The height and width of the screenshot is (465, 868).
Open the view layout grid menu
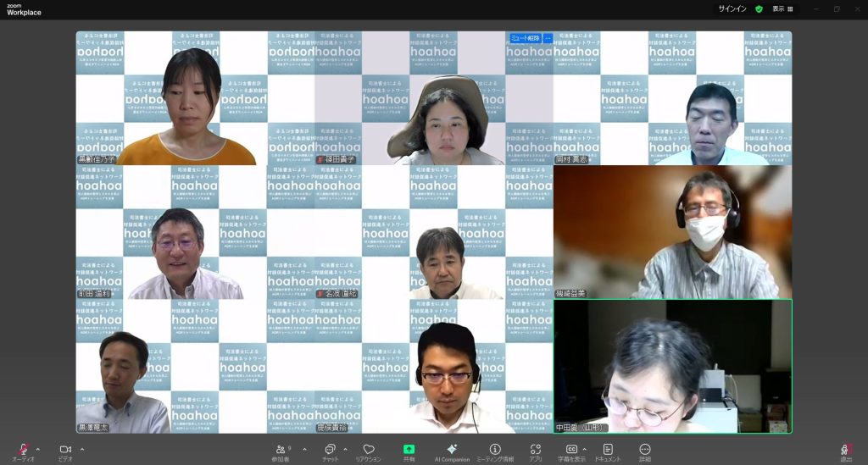pyautogui.click(x=782, y=8)
